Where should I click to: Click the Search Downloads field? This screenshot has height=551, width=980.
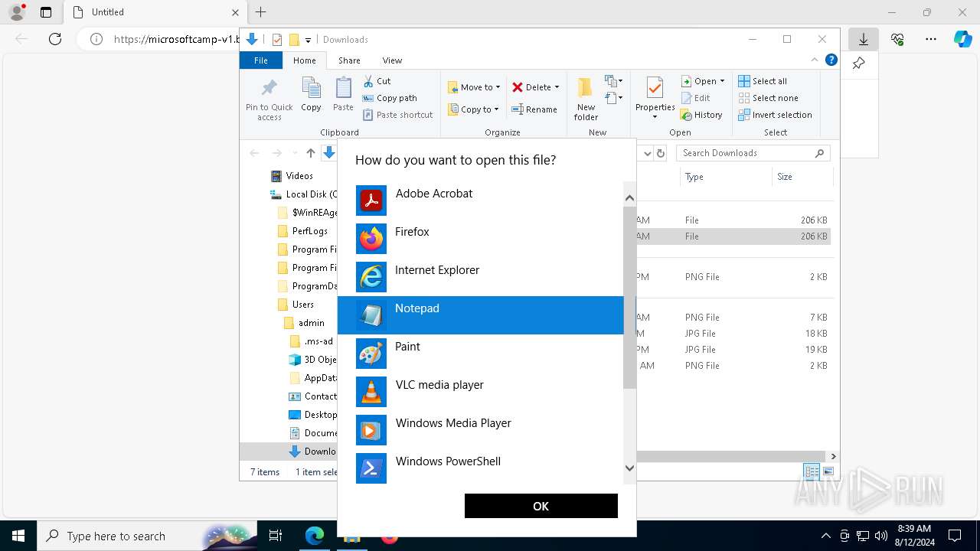coord(753,153)
